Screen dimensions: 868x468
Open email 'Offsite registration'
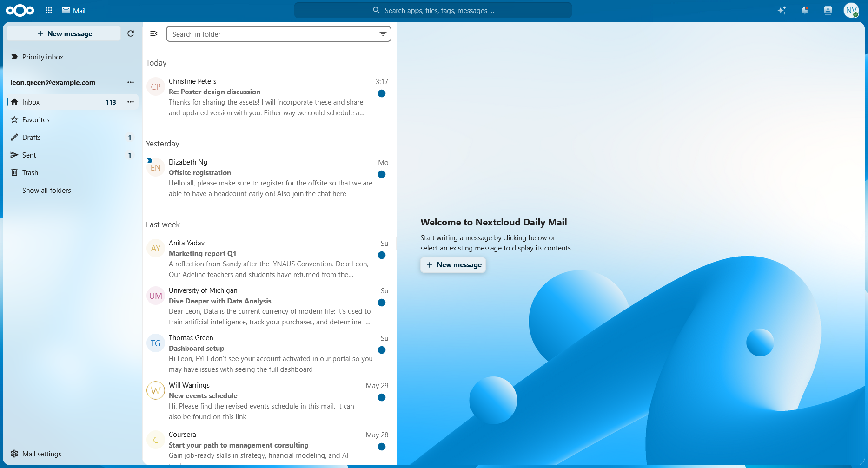(x=268, y=178)
